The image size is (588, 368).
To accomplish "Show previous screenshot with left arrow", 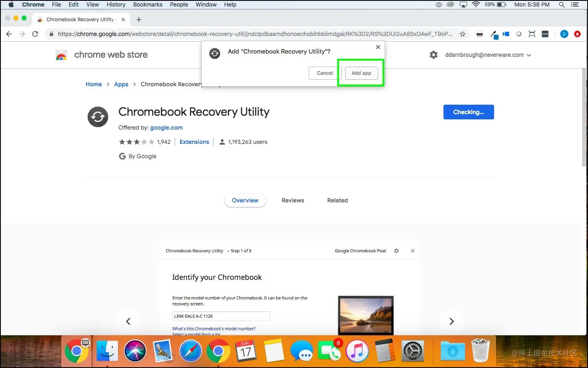I will 128,321.
